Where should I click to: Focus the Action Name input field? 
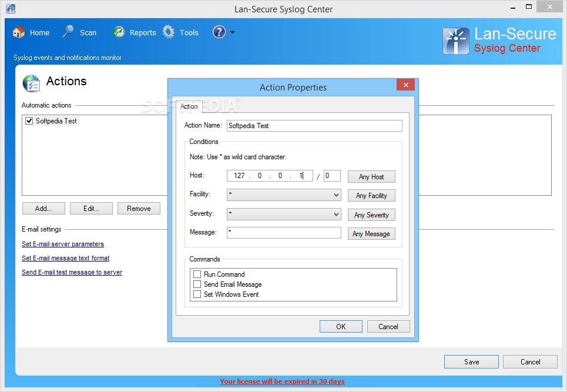(314, 126)
